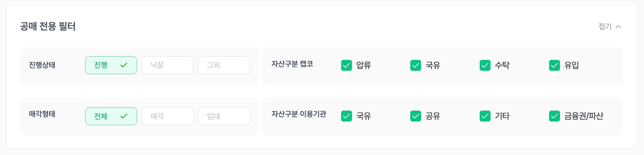Viewport: 644px width, 155px height.
Task: Uncheck 국유 checkbox in 자산구분 이용기관 row
Action: point(347,116)
